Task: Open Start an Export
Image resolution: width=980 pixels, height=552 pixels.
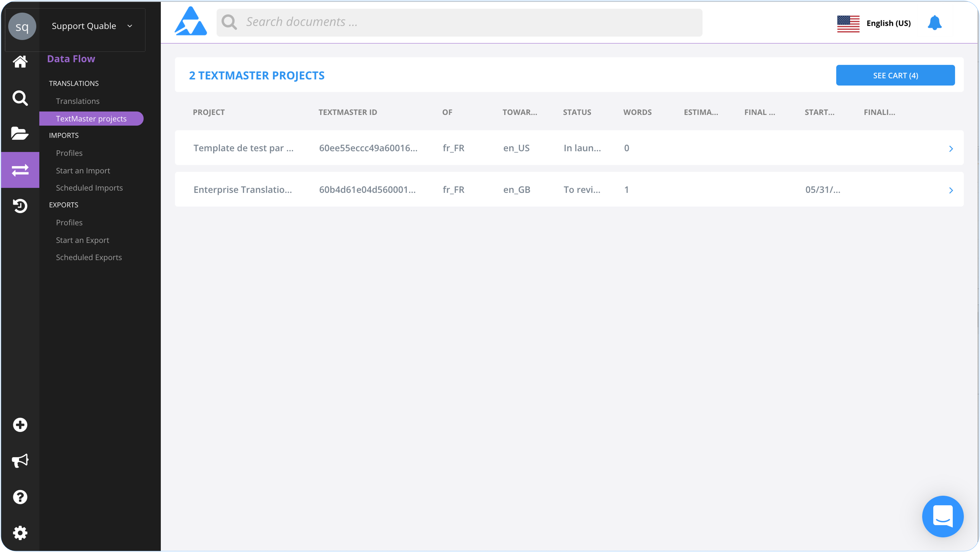Action: (x=82, y=240)
